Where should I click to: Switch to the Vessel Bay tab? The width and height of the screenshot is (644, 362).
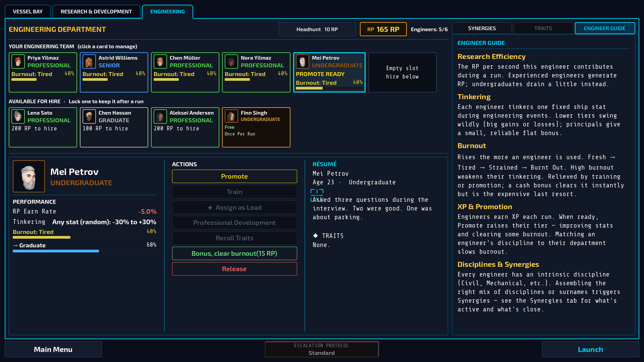(28, 11)
